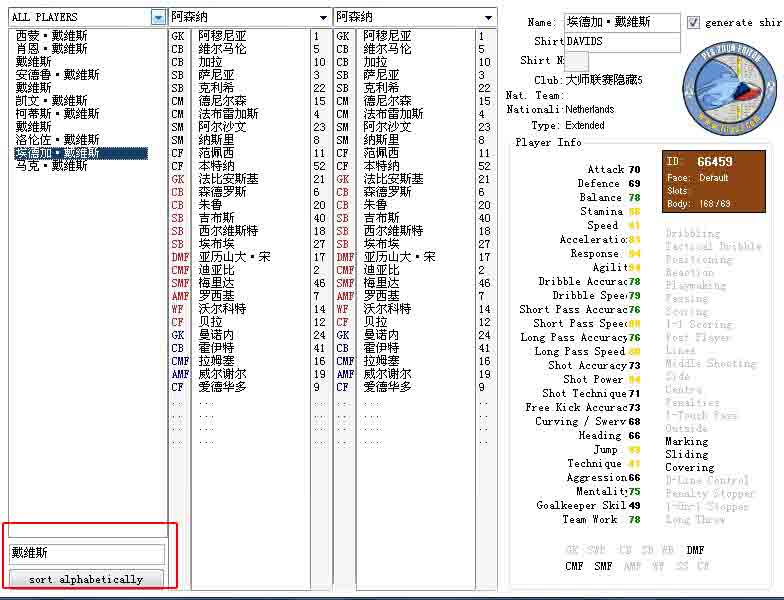Click the PES editor logo image
Screen dimensions: 784x600
[730, 89]
